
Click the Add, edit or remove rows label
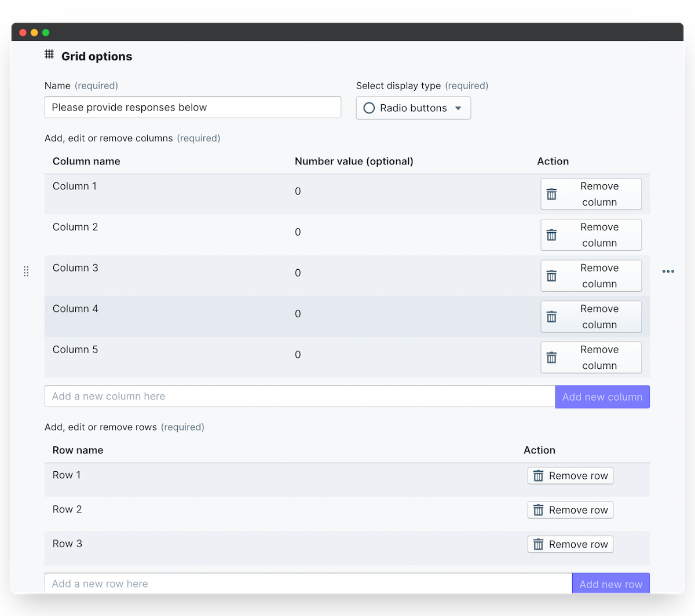coord(101,427)
